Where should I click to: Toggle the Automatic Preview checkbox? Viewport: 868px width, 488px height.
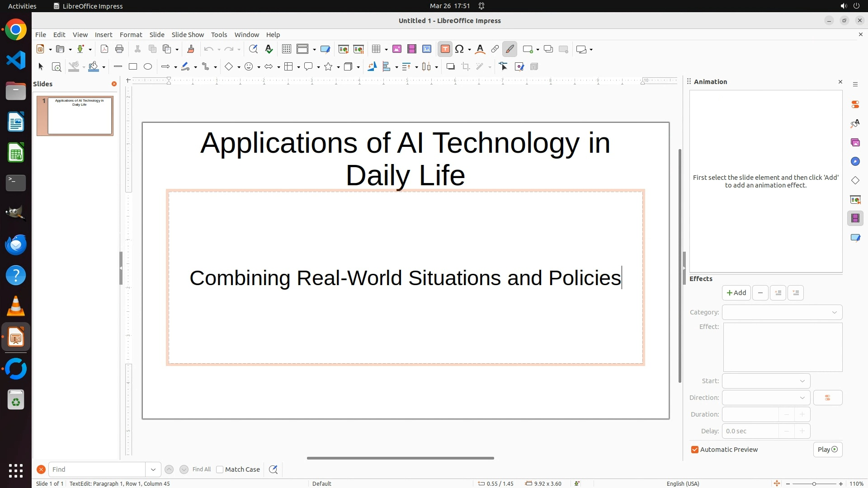point(695,450)
